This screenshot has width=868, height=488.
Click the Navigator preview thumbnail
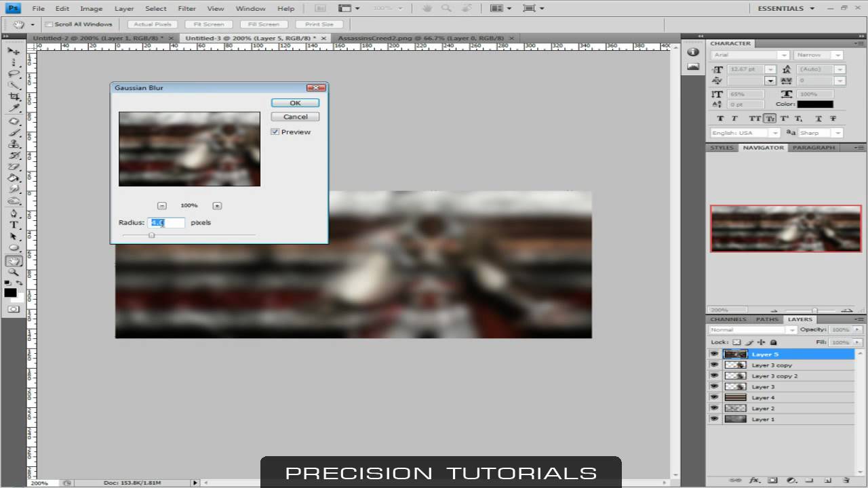[x=785, y=228]
